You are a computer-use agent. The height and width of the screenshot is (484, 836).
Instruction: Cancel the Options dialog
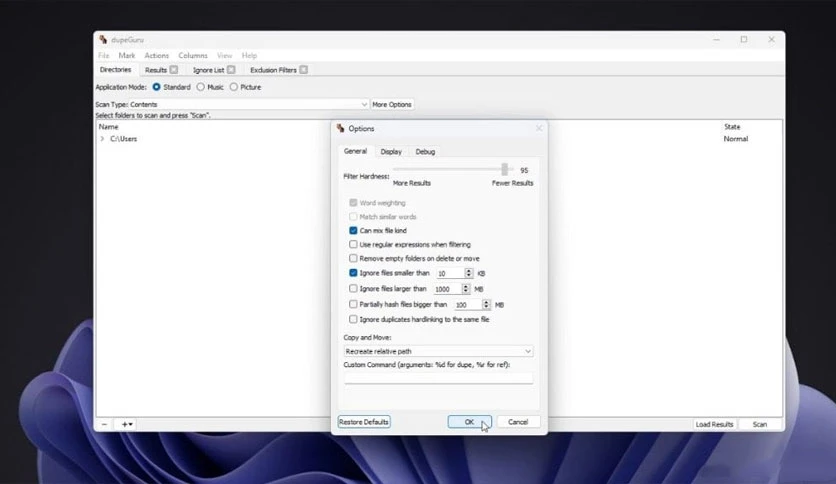click(518, 422)
